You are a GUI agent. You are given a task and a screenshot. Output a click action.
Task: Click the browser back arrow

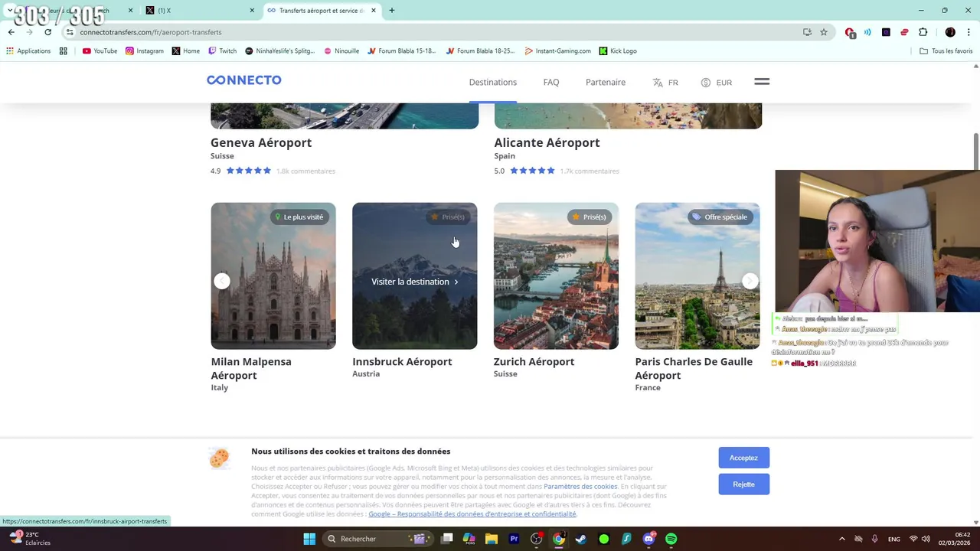pos(11,32)
